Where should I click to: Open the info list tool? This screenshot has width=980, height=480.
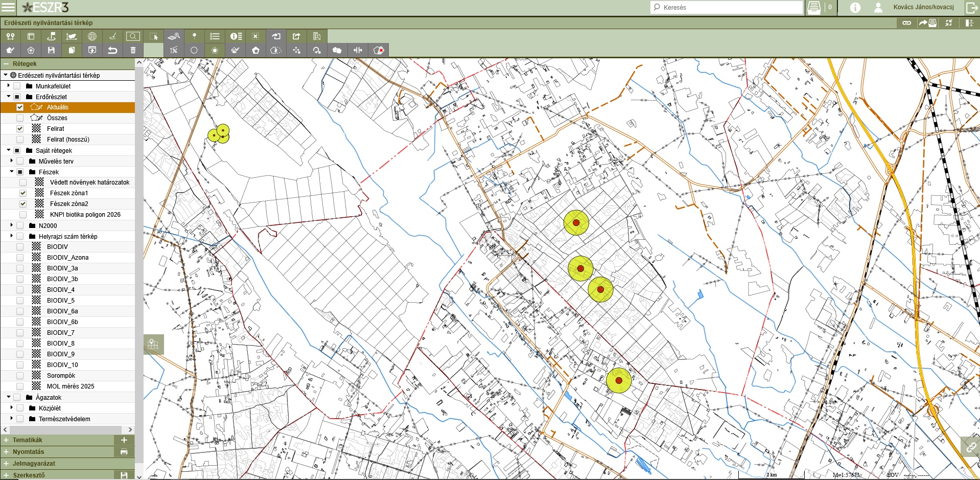pos(235,36)
